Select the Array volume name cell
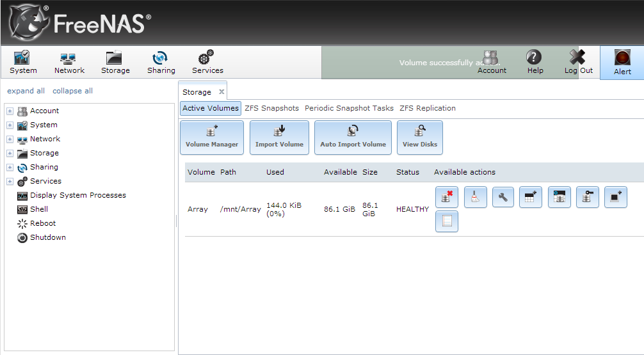This screenshot has width=644, height=355. click(198, 209)
